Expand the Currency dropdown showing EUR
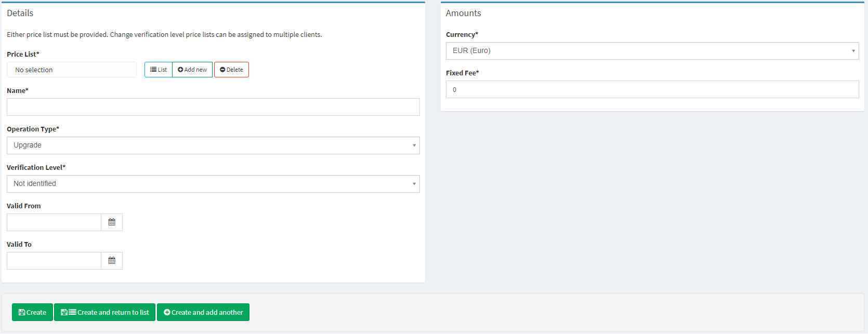 (x=652, y=51)
